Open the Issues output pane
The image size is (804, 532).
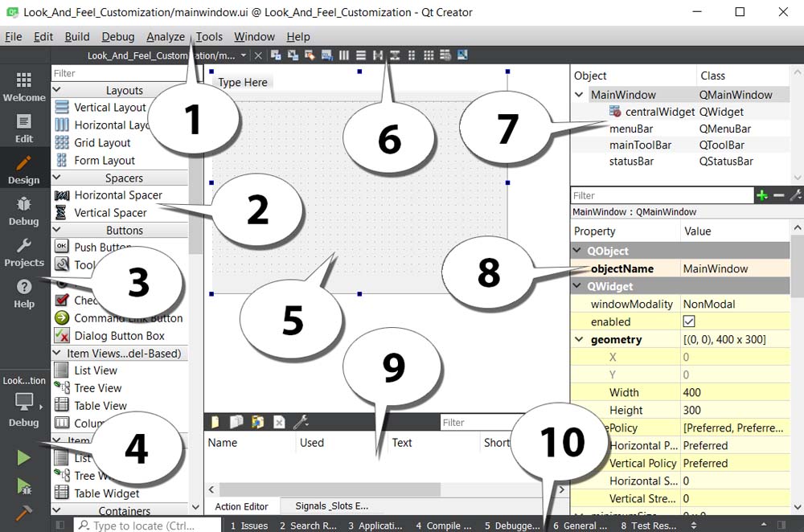249,526
